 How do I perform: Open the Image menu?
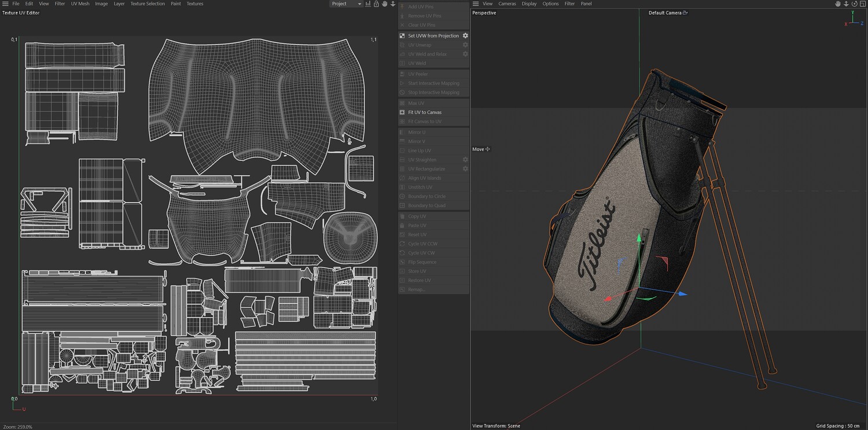(x=101, y=3)
